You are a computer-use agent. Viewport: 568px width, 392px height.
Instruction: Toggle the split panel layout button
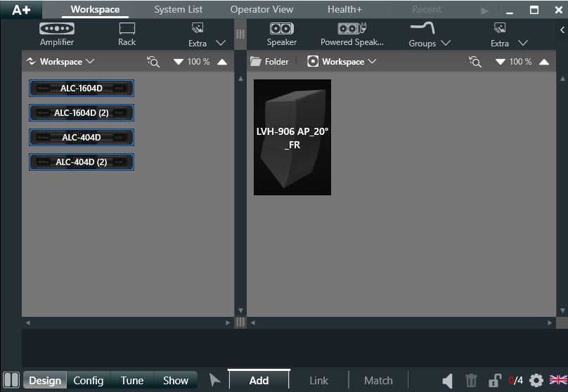click(x=11, y=381)
